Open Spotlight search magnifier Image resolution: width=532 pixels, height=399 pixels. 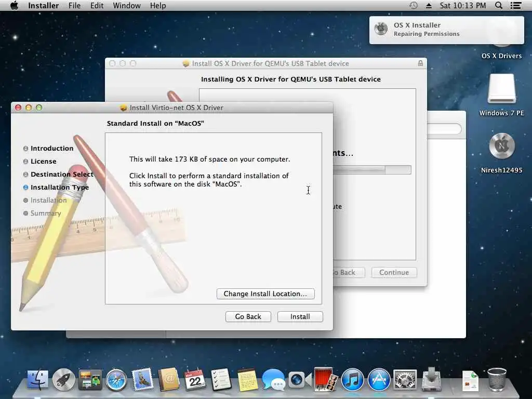498,5
